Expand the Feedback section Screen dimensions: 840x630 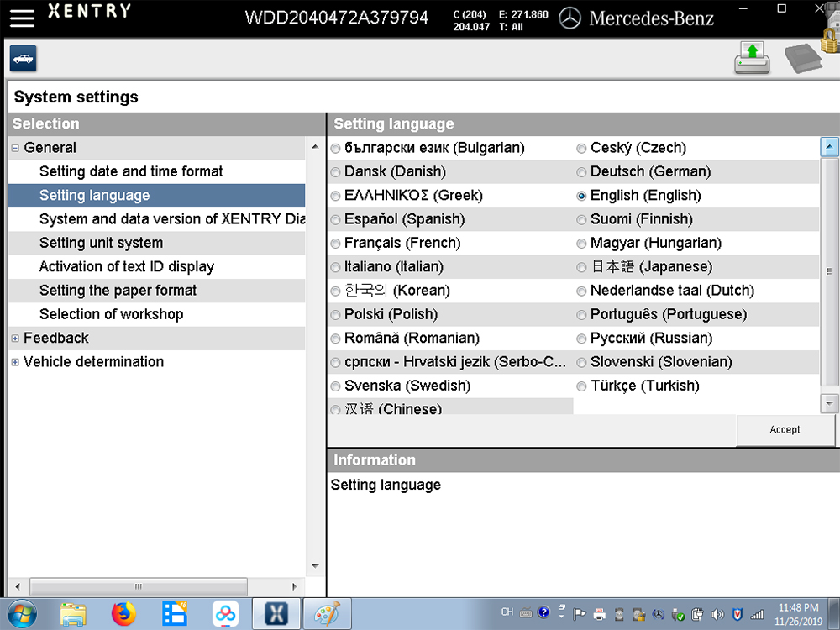click(14, 338)
